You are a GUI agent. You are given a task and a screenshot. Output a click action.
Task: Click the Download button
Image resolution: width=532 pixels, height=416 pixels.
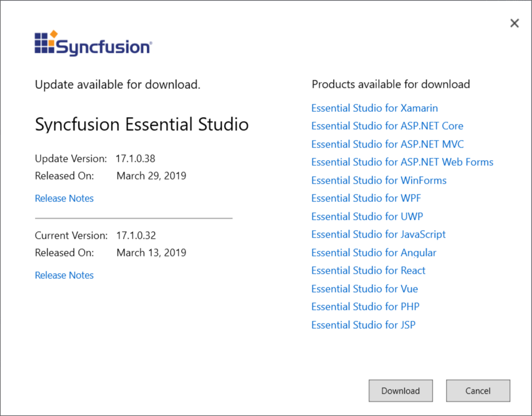[400, 391]
